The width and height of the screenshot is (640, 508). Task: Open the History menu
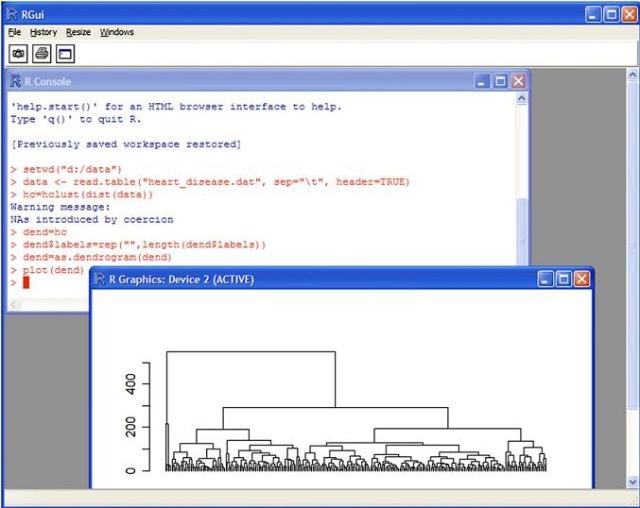pyautogui.click(x=43, y=32)
